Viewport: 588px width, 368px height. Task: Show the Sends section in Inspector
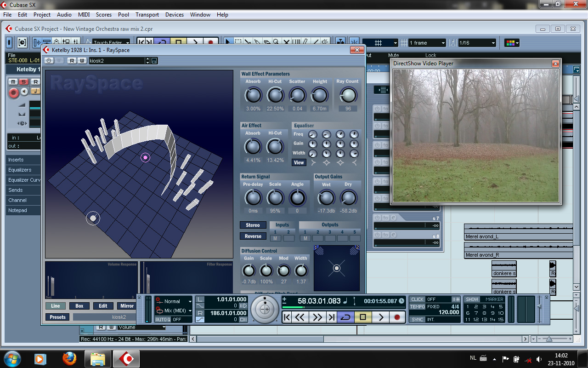23,190
